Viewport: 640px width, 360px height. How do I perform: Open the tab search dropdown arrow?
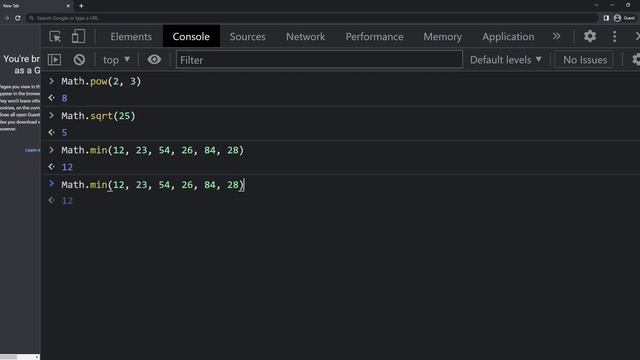[596, 5]
